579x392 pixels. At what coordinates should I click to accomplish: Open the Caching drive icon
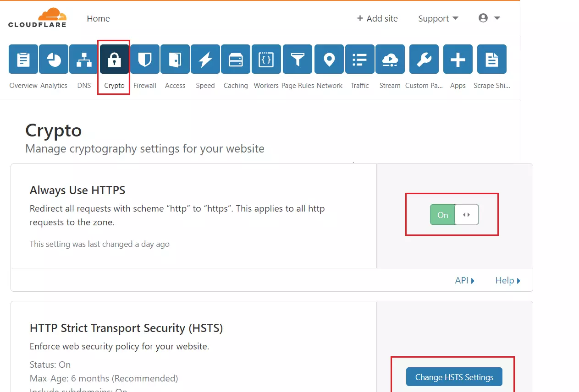(x=236, y=59)
